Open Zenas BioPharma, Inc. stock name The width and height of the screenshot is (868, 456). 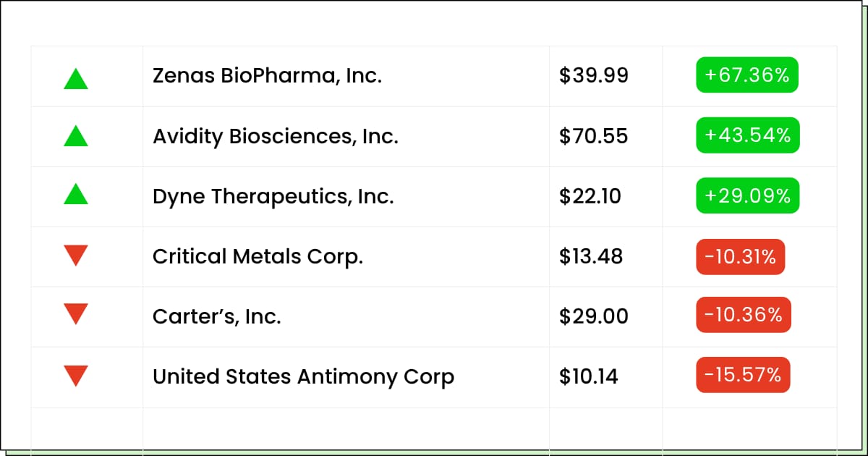click(267, 75)
